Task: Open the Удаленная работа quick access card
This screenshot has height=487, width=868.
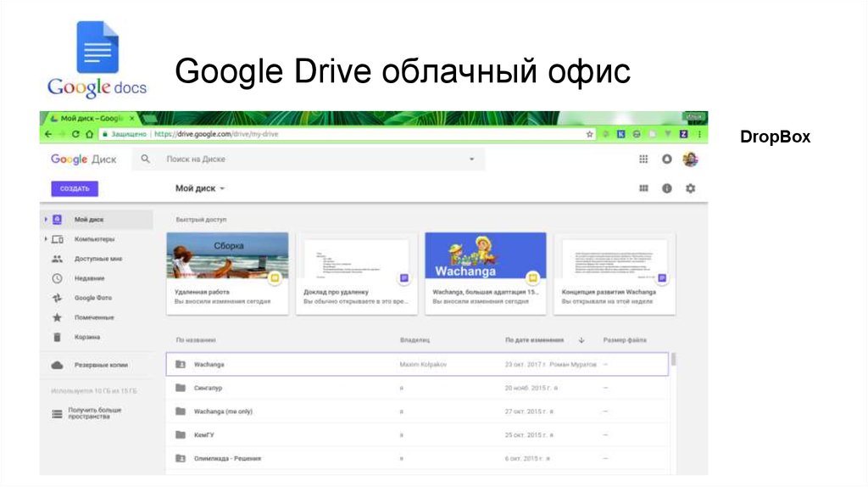Action: [x=227, y=274]
